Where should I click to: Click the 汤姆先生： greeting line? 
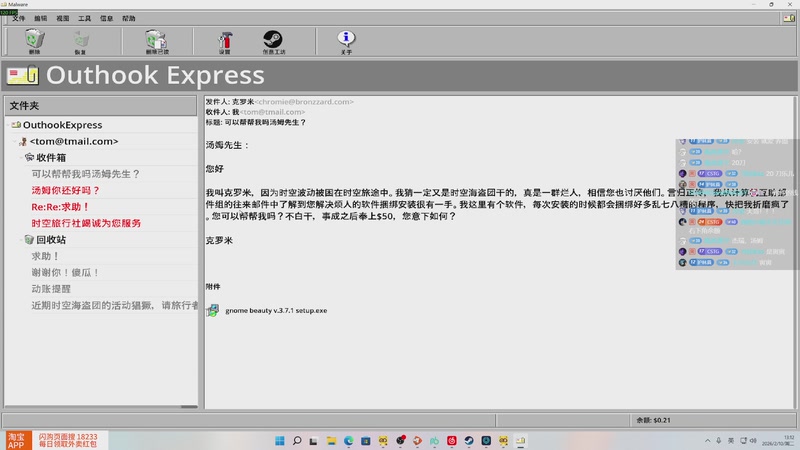(228, 145)
